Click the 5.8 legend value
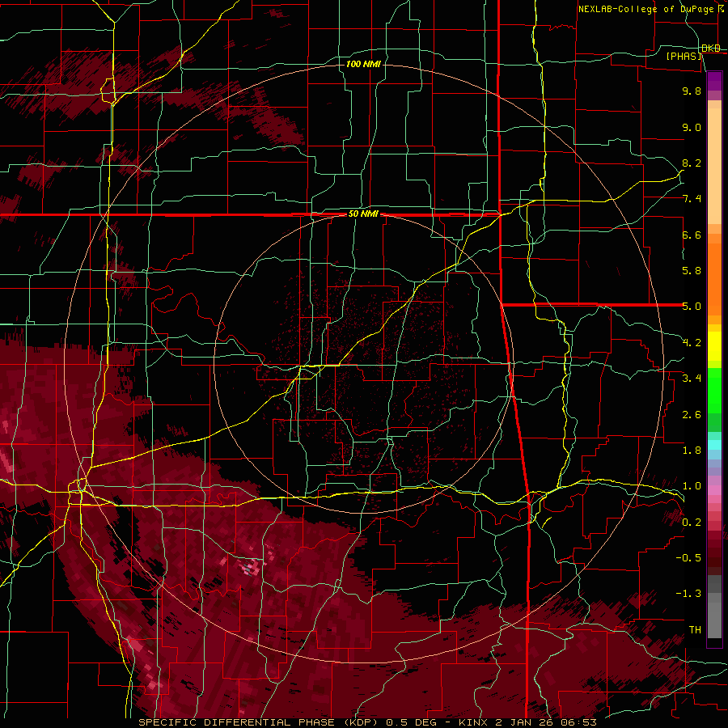 click(692, 271)
